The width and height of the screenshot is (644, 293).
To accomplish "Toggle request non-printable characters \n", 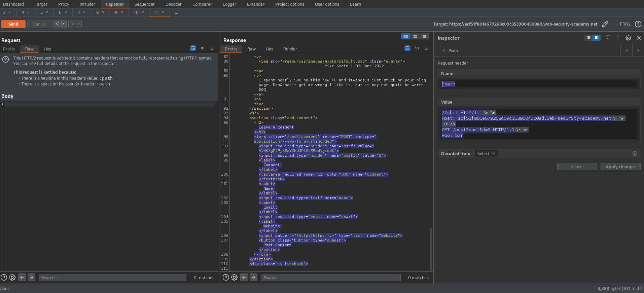I will click(x=203, y=48).
